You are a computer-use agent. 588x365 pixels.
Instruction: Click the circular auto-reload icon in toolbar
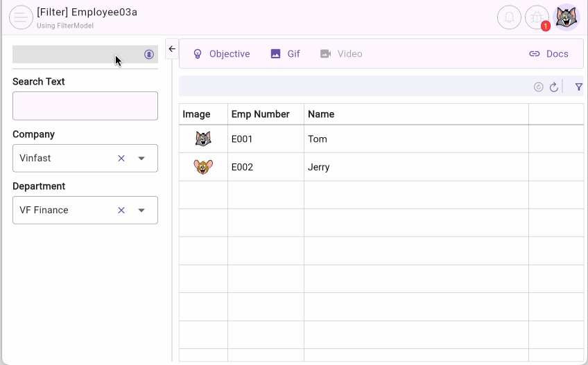tap(539, 87)
